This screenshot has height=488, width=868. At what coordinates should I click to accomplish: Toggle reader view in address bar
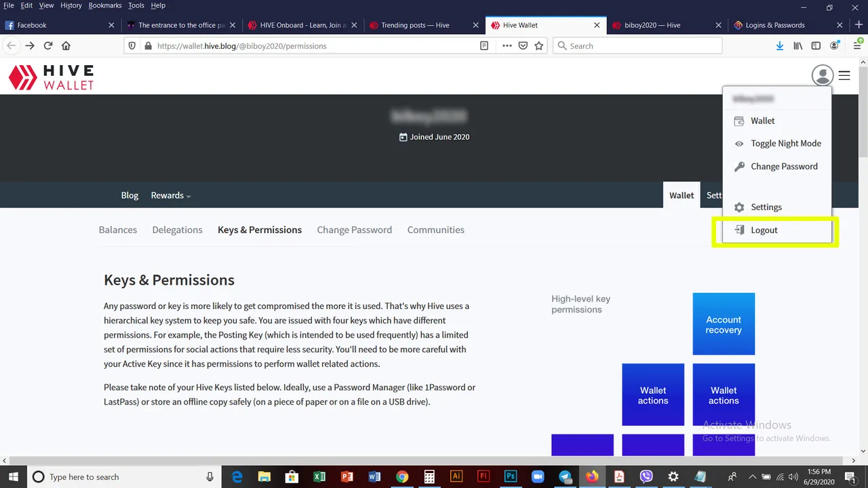point(484,46)
